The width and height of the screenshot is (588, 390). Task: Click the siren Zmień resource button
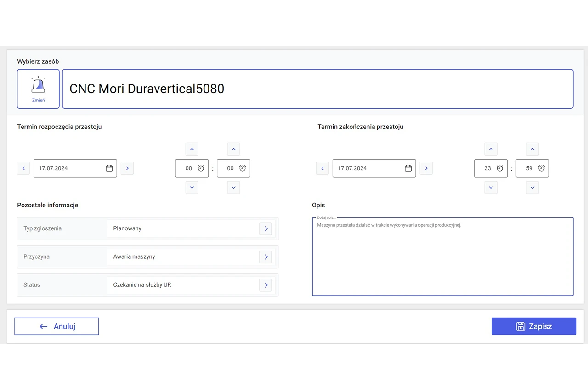pyautogui.click(x=38, y=89)
